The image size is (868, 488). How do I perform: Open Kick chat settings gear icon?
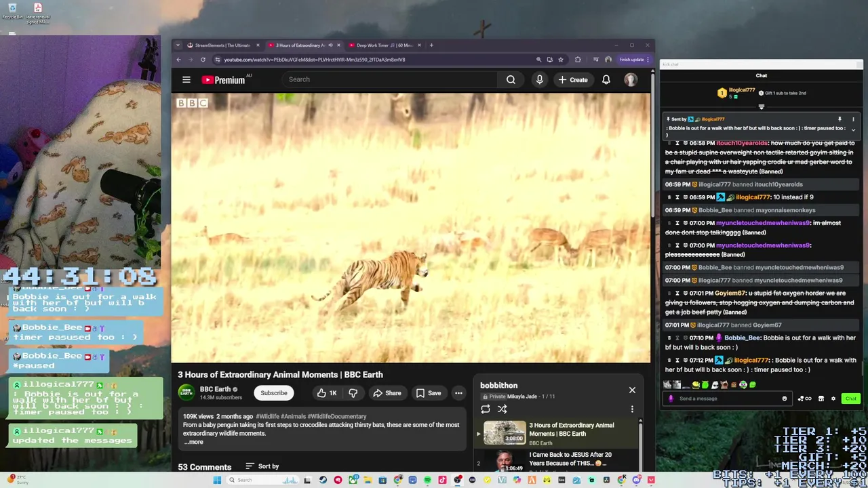tap(833, 399)
